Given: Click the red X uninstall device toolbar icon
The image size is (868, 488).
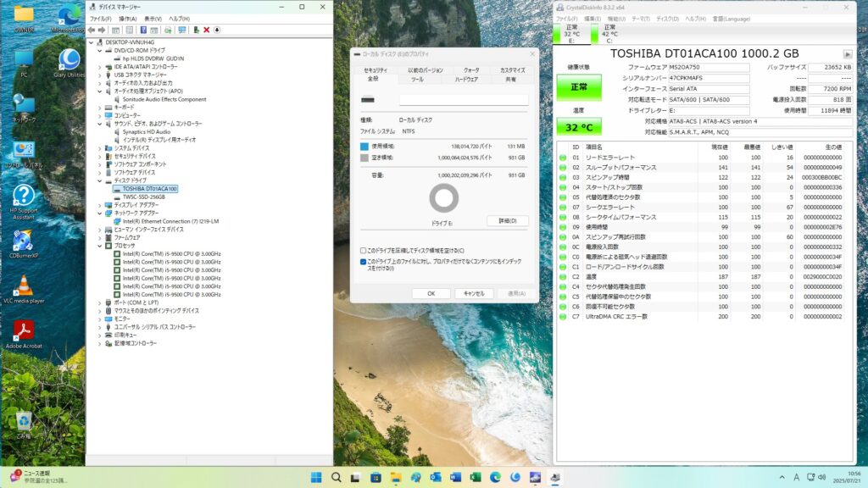Looking at the screenshot, I should pos(206,30).
